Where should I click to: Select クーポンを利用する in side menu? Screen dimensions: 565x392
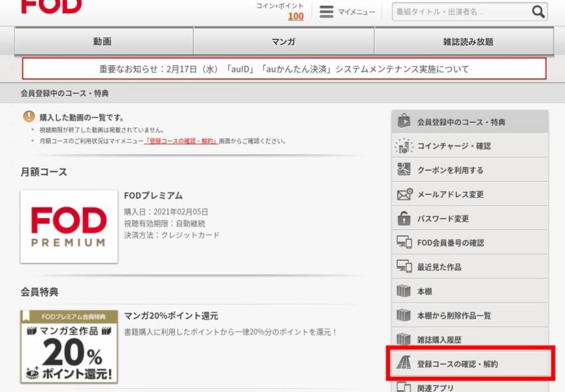[x=470, y=170]
